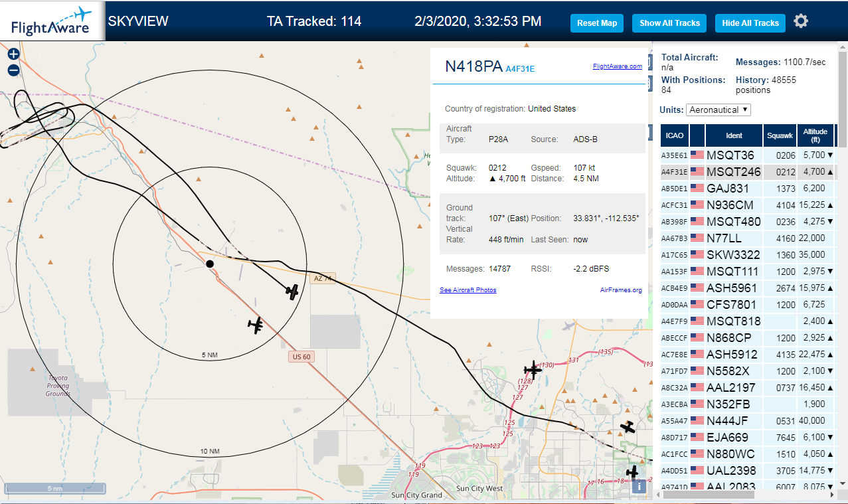This screenshot has height=504, width=848.
Task: Zoom out on the map
Action: point(13,70)
